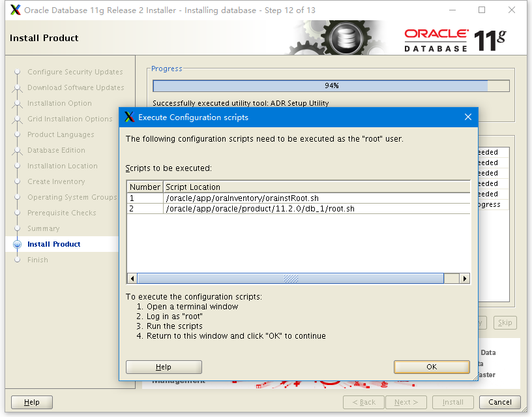This screenshot has height=417, width=532.
Task: Close the Oracle installer window
Action: (512, 10)
